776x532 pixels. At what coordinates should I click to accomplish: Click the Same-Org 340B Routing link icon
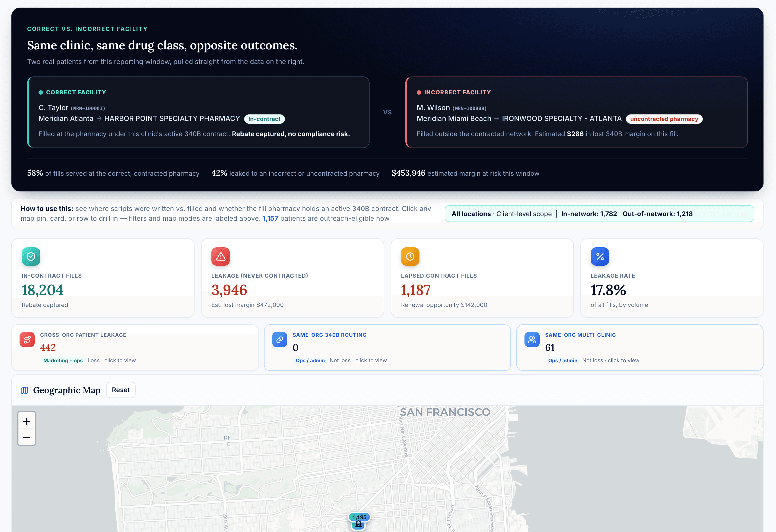tap(279, 339)
